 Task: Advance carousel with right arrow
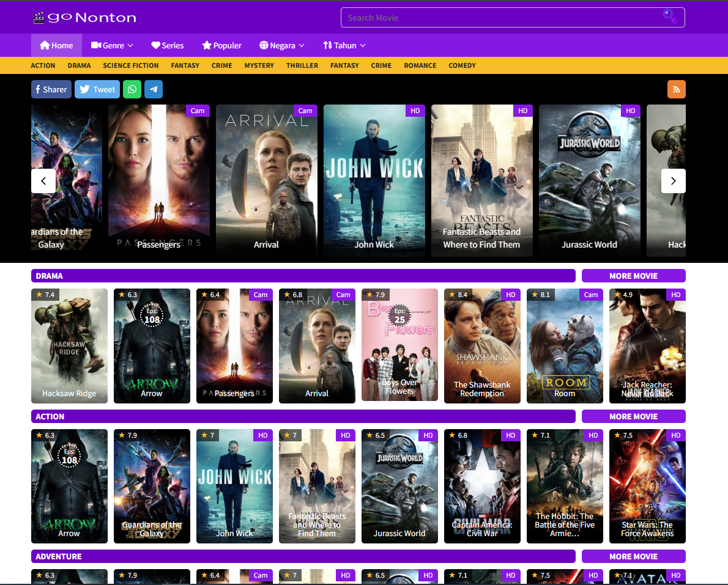point(673,181)
